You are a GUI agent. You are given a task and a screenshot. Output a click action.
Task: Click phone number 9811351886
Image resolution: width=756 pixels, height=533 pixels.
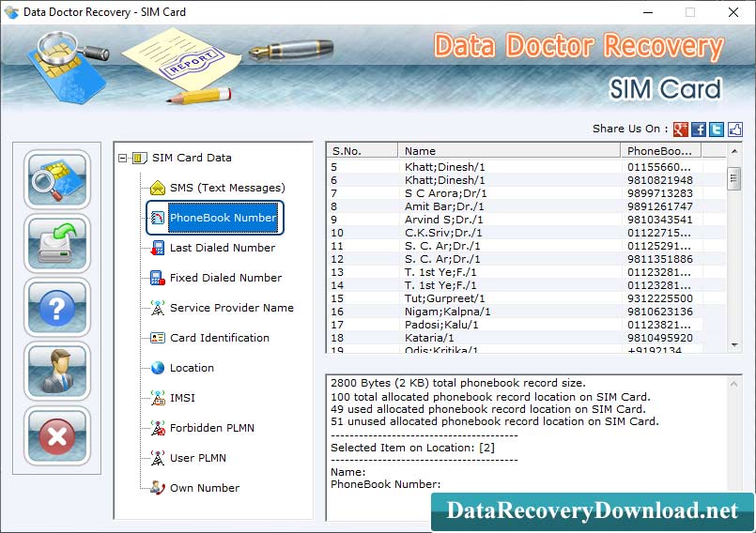(660, 259)
